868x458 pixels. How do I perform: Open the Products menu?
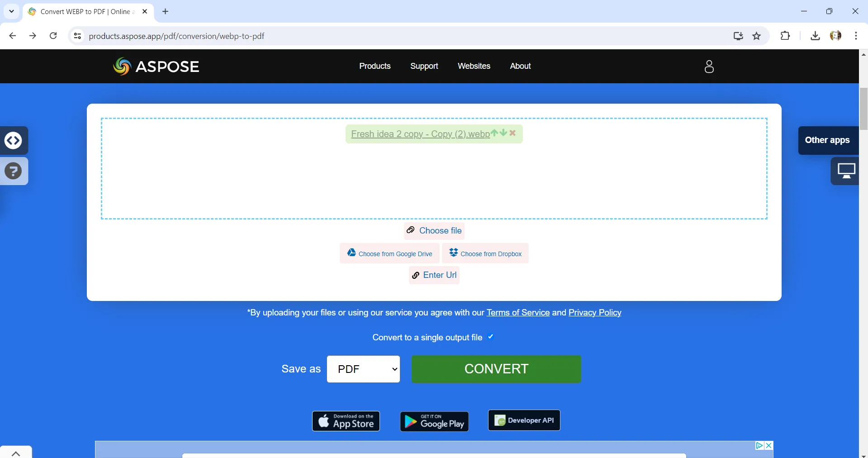375,66
